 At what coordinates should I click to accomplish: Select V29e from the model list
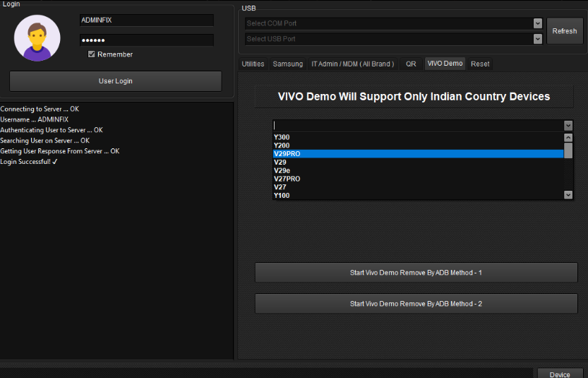pyautogui.click(x=418, y=170)
